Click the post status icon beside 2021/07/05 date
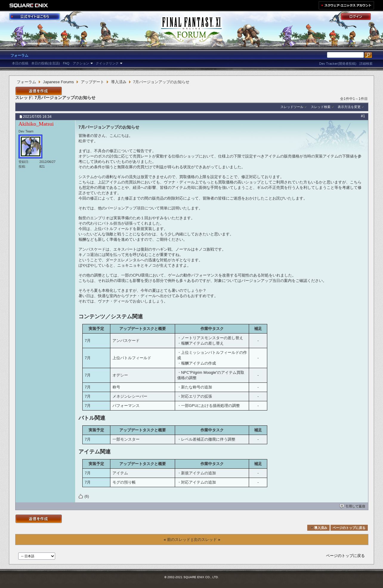 pos(21,117)
